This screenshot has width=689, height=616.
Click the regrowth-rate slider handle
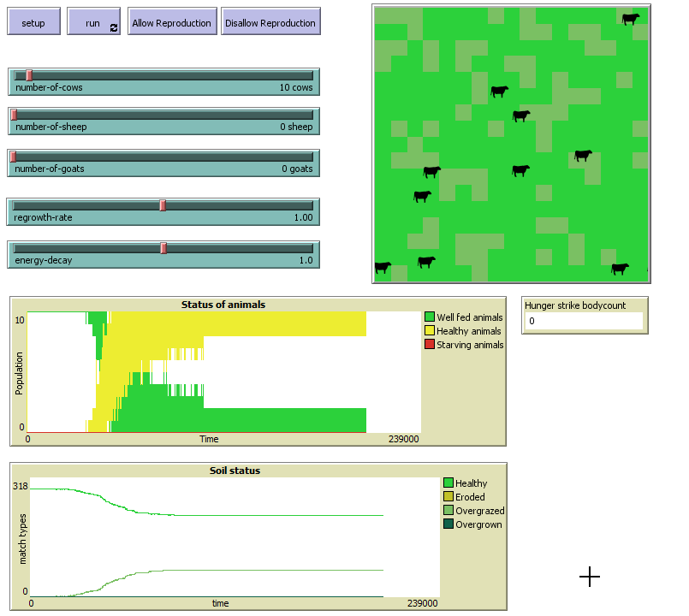(163, 205)
